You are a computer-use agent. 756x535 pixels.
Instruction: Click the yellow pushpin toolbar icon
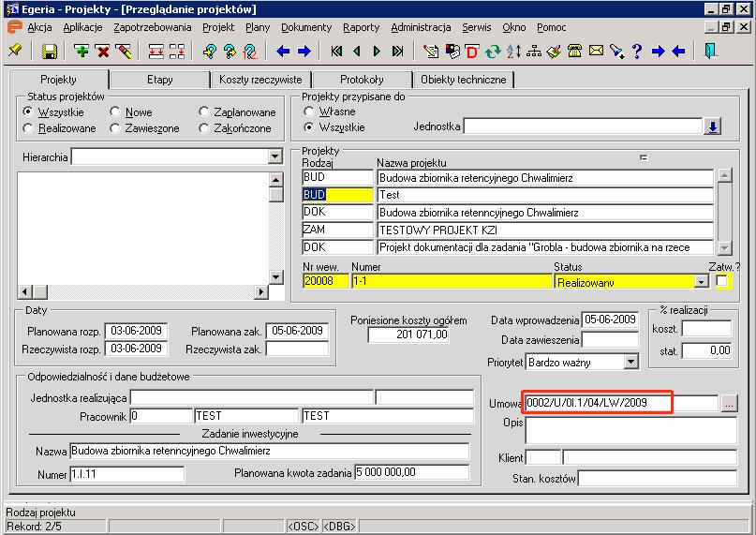[15, 51]
